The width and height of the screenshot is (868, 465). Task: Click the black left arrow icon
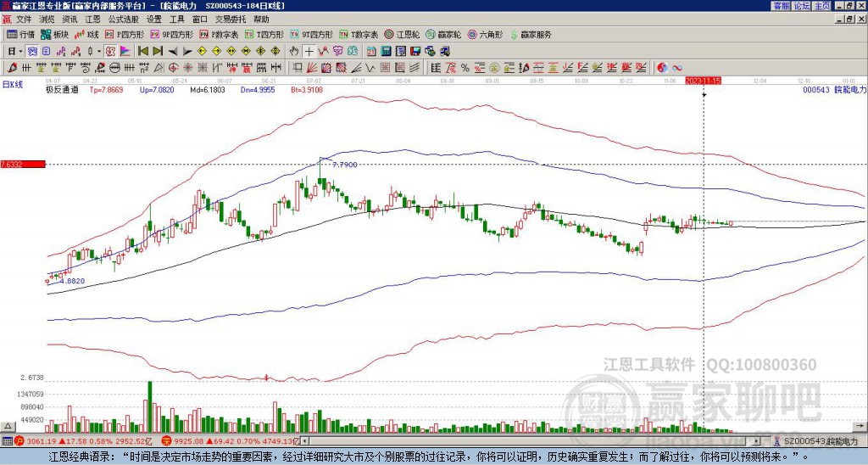click(x=173, y=52)
